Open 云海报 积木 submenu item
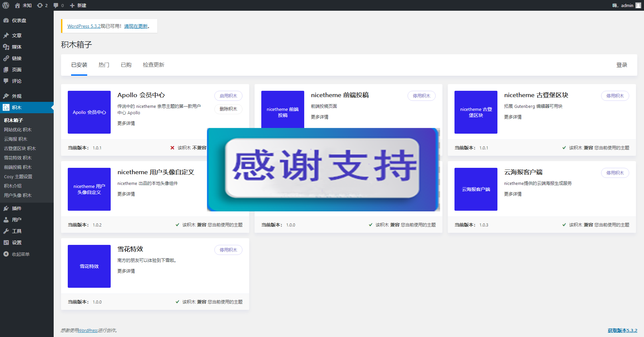644x337 pixels. click(x=15, y=139)
